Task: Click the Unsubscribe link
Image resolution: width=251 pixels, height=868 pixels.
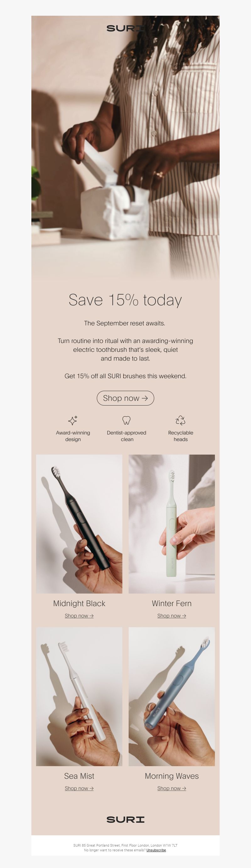Action: pos(156,850)
